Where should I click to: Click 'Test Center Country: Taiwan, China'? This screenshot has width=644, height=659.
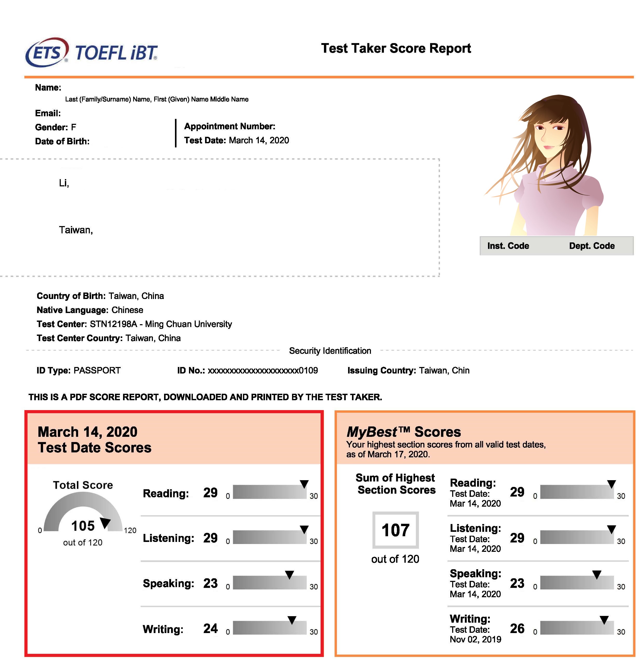click(109, 338)
